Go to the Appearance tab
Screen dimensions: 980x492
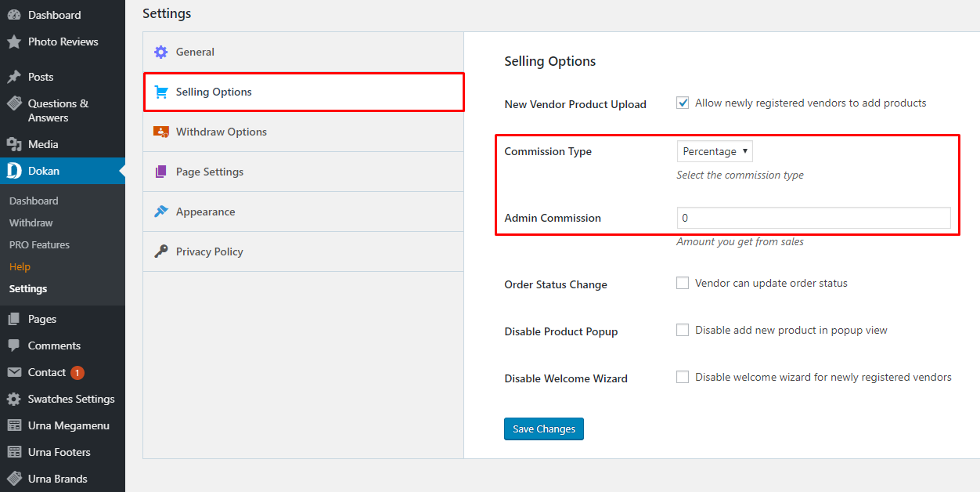tap(304, 212)
